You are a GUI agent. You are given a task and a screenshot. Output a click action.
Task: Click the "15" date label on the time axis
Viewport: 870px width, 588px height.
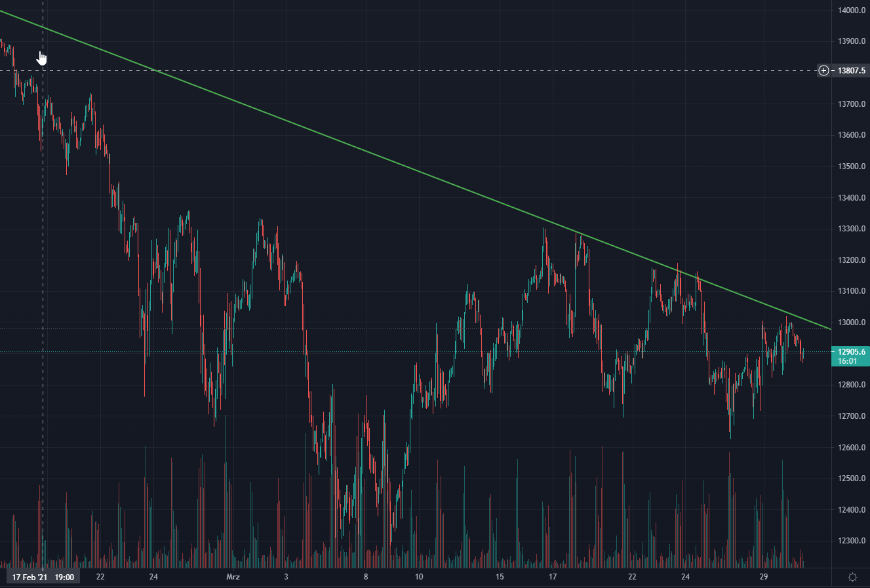point(500,577)
